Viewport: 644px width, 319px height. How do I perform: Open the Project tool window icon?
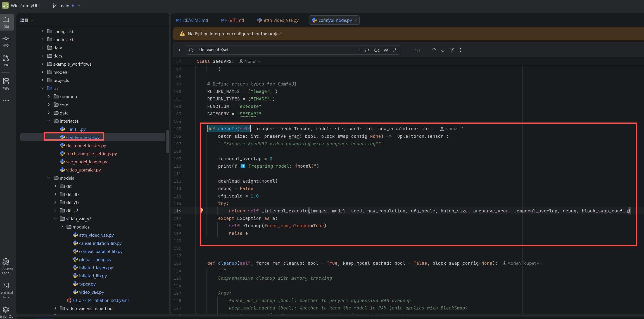tap(6, 22)
